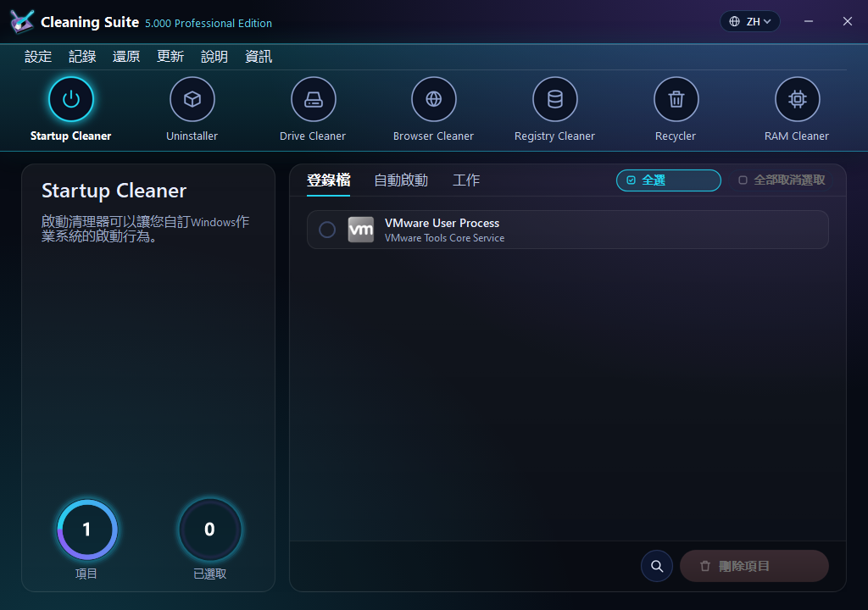Open the 更新 menu
Viewport: 868px width, 610px height.
[170, 57]
